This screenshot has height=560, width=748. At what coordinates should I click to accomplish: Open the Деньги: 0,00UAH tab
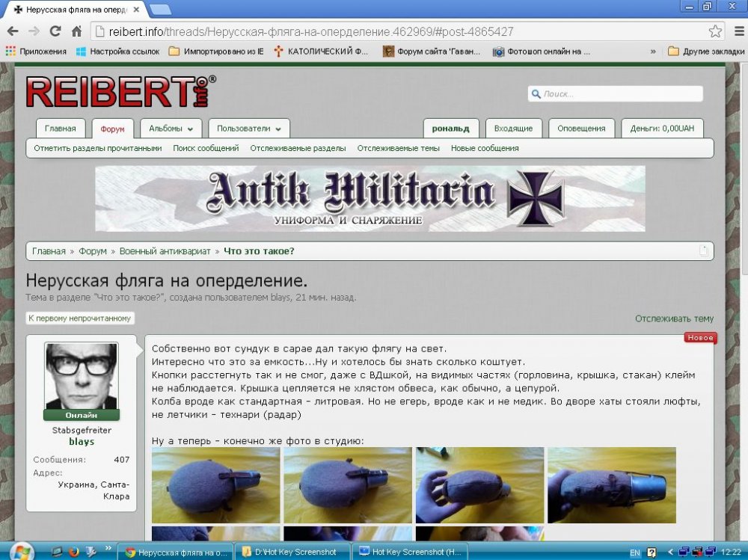[x=662, y=129]
